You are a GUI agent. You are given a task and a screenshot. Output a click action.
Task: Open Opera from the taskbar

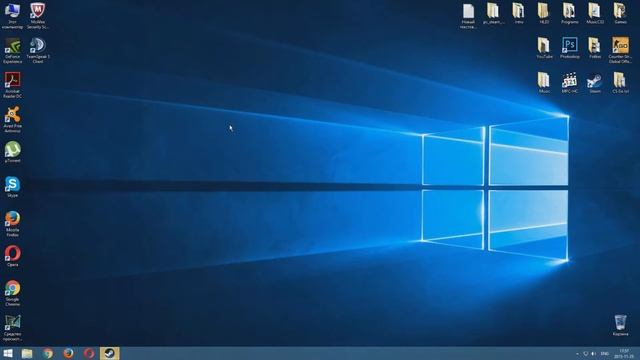(x=89, y=353)
